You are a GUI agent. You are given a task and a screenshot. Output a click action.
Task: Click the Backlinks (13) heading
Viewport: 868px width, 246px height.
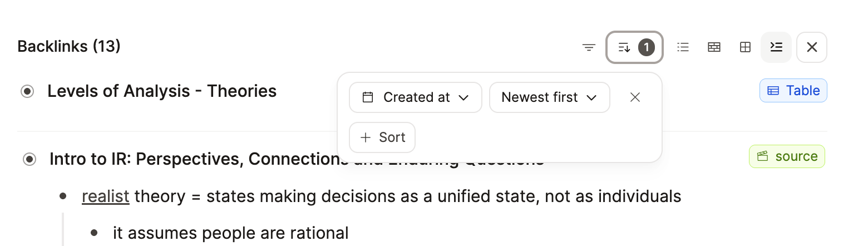69,46
